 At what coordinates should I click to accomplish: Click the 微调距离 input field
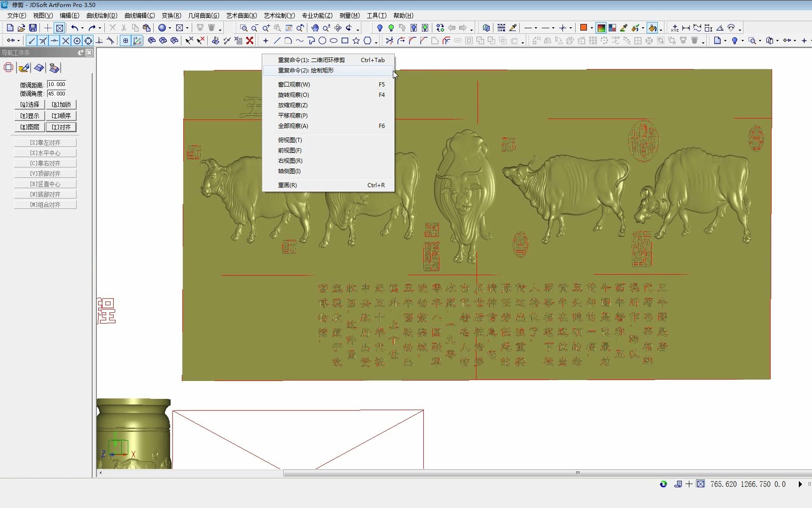click(x=56, y=85)
